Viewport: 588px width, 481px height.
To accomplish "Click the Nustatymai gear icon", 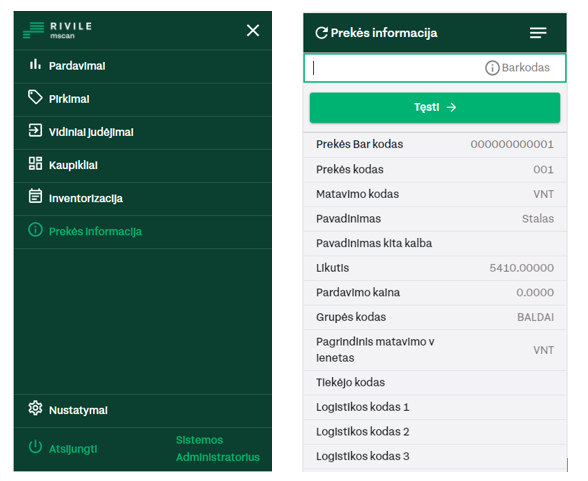I will pos(35,408).
